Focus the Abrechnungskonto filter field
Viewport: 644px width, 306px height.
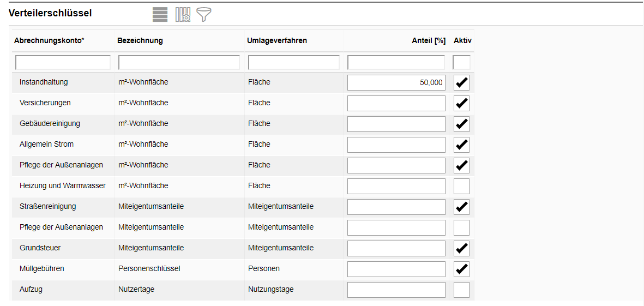pyautogui.click(x=63, y=63)
